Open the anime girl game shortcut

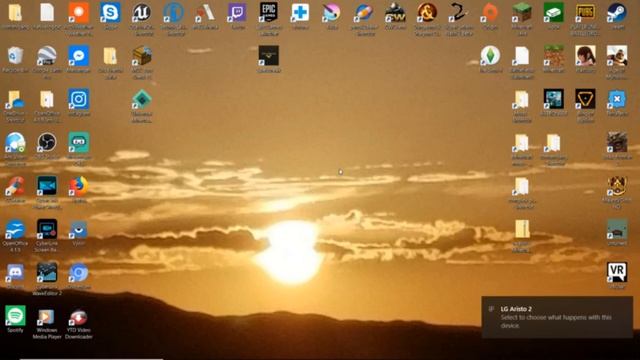click(585, 56)
